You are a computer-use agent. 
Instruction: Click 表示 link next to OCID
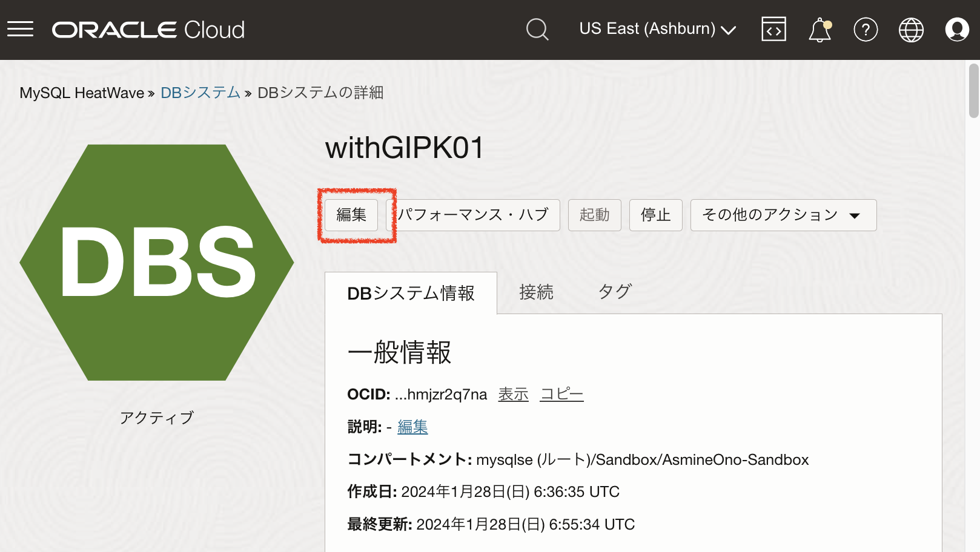[x=513, y=395]
